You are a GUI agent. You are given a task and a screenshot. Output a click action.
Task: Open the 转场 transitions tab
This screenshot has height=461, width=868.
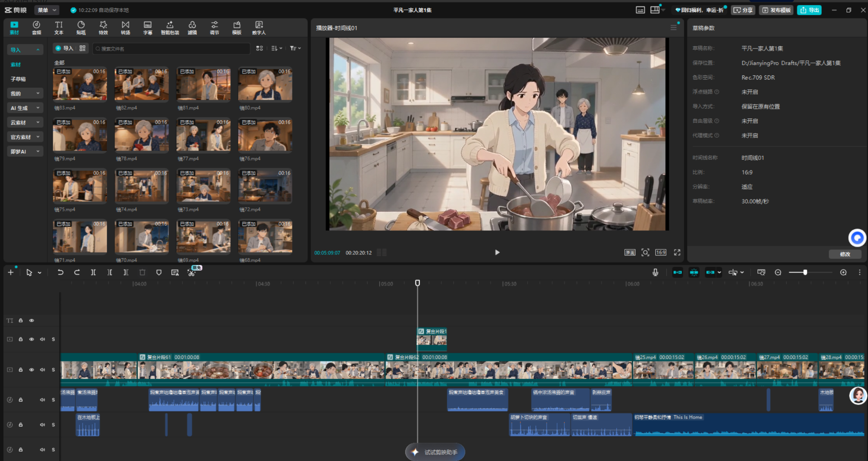click(x=125, y=28)
